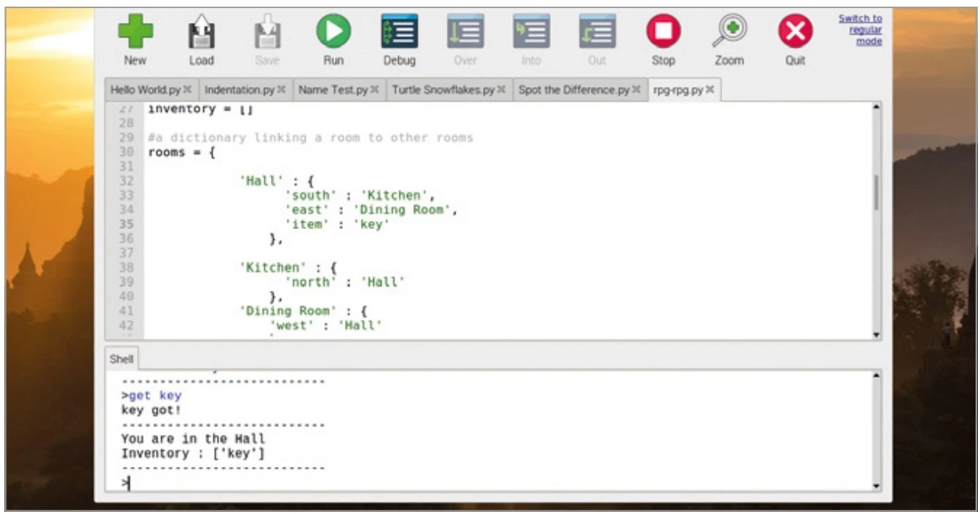Open a file with Load icon
The image size is (980, 514).
[x=201, y=33]
